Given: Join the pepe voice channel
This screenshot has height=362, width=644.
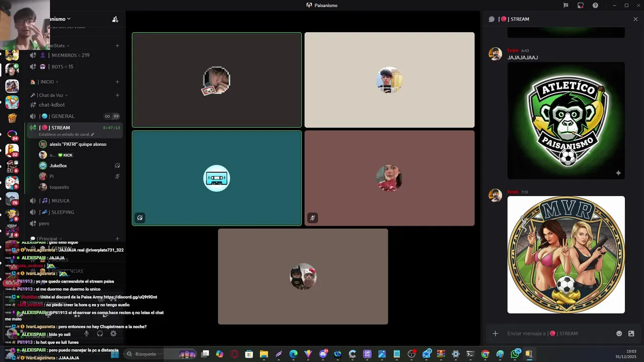Looking at the screenshot, I should (x=74, y=224).
